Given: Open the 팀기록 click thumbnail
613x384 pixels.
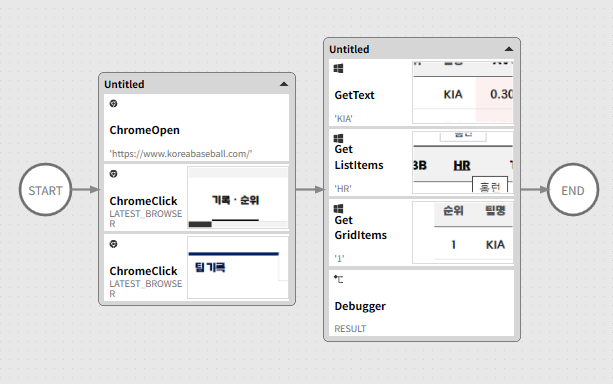Looking at the screenshot, I should [x=238, y=267].
